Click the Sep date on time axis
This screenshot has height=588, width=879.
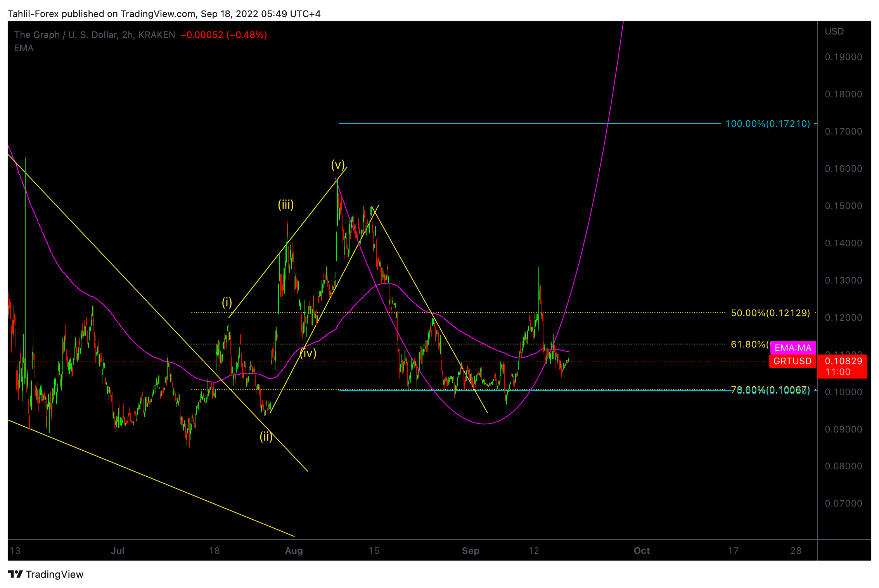471,551
